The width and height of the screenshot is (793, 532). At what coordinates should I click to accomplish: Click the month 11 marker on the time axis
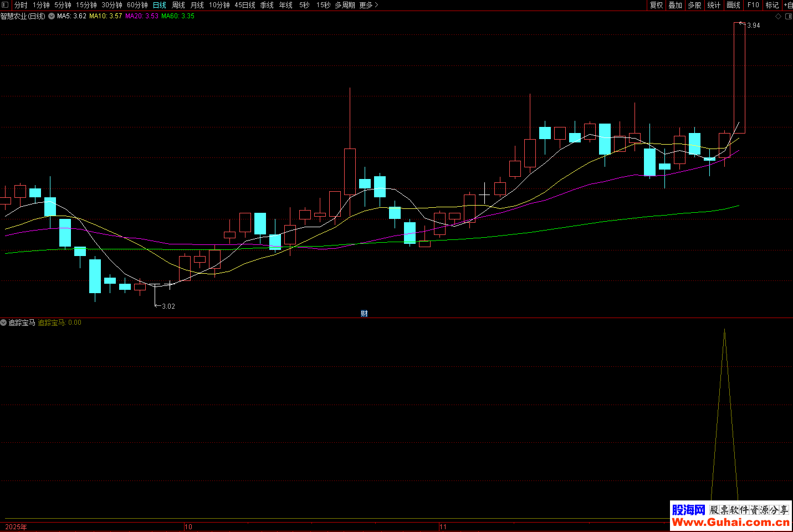pos(443,526)
